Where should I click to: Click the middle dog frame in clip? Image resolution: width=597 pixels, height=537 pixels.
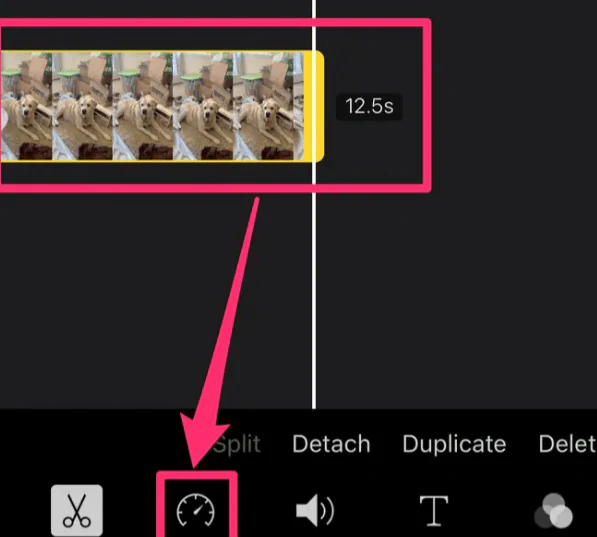coord(142,106)
